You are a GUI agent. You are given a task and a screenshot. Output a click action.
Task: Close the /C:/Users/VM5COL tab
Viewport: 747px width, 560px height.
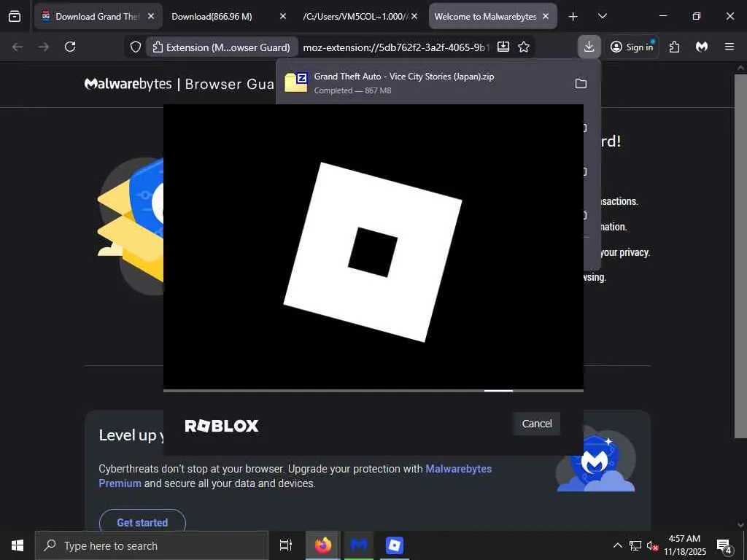point(414,16)
